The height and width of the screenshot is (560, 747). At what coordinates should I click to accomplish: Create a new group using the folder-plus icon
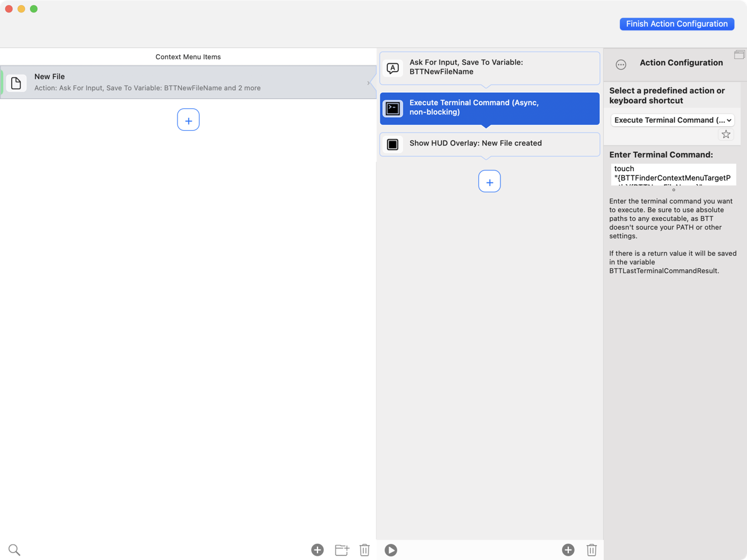click(341, 550)
